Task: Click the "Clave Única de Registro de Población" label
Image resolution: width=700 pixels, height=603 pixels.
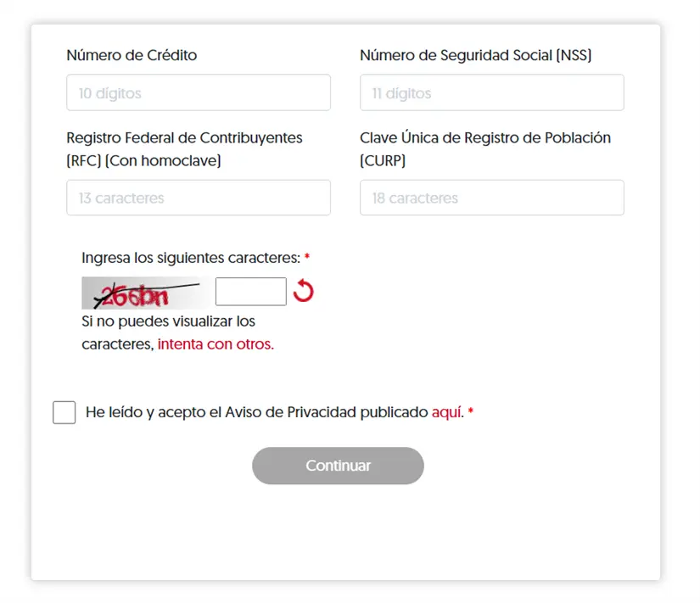Action: click(x=484, y=137)
